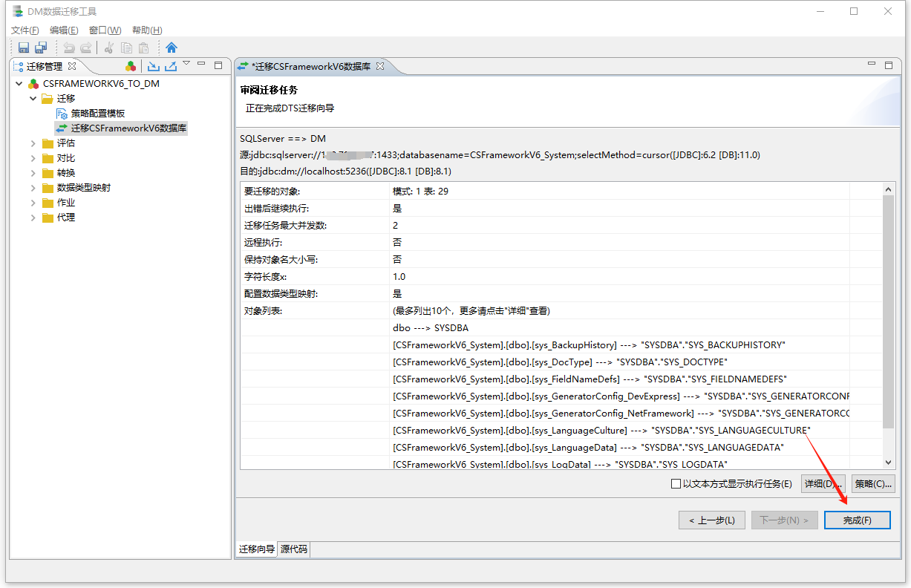911x588 pixels.
Task: Click the DM app icon in title bar
Action: [x=17, y=11]
